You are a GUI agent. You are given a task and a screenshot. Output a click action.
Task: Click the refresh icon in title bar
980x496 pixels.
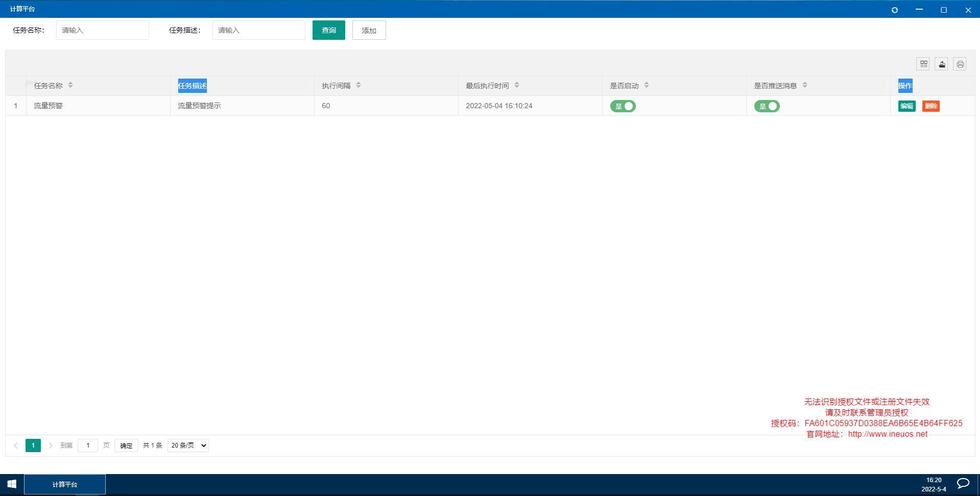(x=895, y=10)
